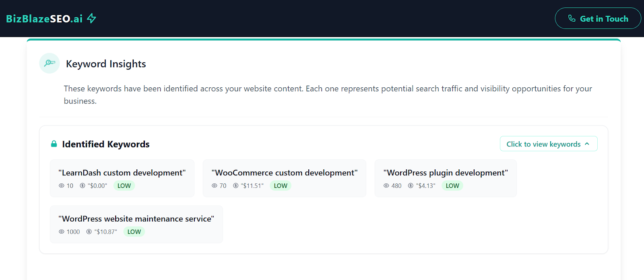Click the 1000 search volume value

73,232
